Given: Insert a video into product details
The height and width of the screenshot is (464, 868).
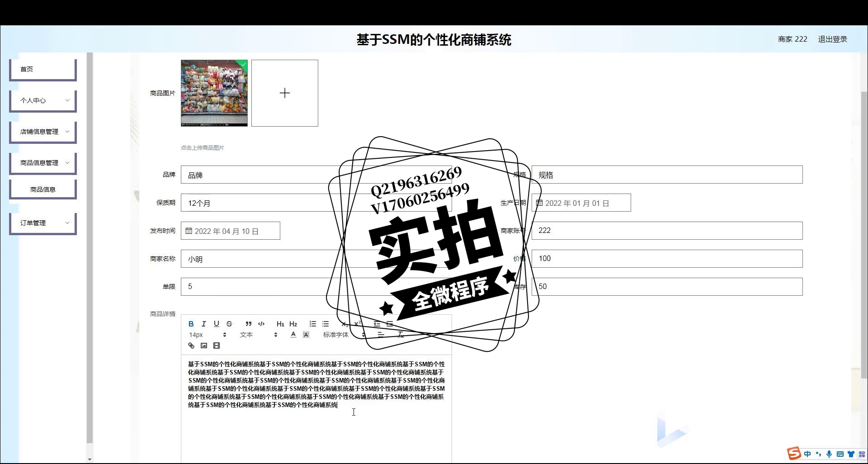Looking at the screenshot, I should [x=217, y=346].
